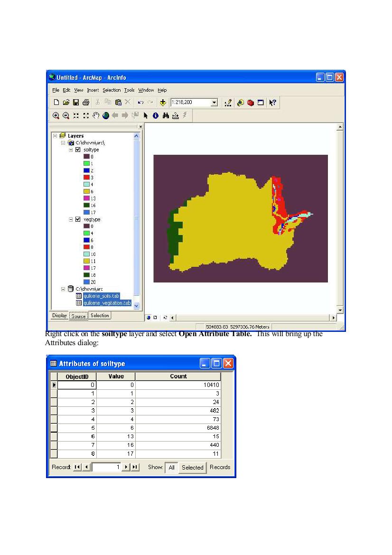Image resolution: width=392 pixels, height=555 pixels.
Task: Uncheck the vegtype layer visibility
Action: 78,219
